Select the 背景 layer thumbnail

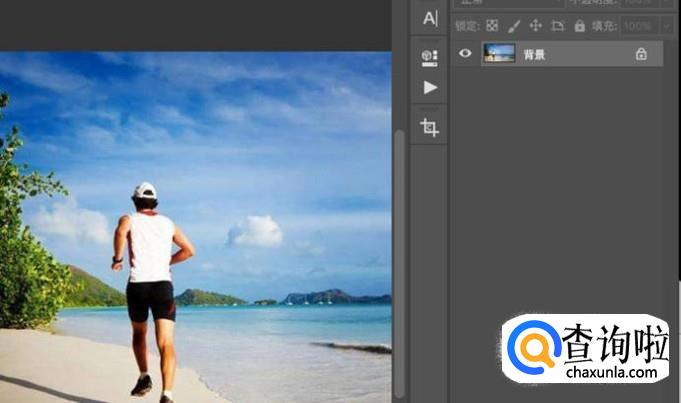[499, 53]
